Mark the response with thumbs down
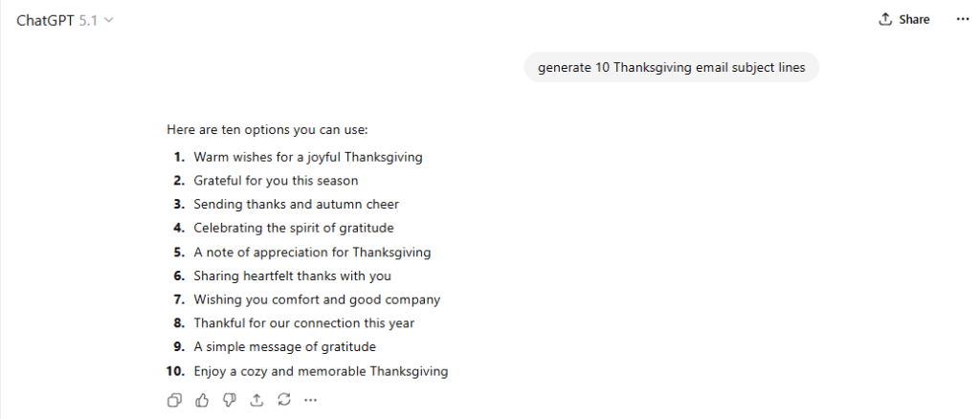The height and width of the screenshot is (419, 980). pos(229,400)
